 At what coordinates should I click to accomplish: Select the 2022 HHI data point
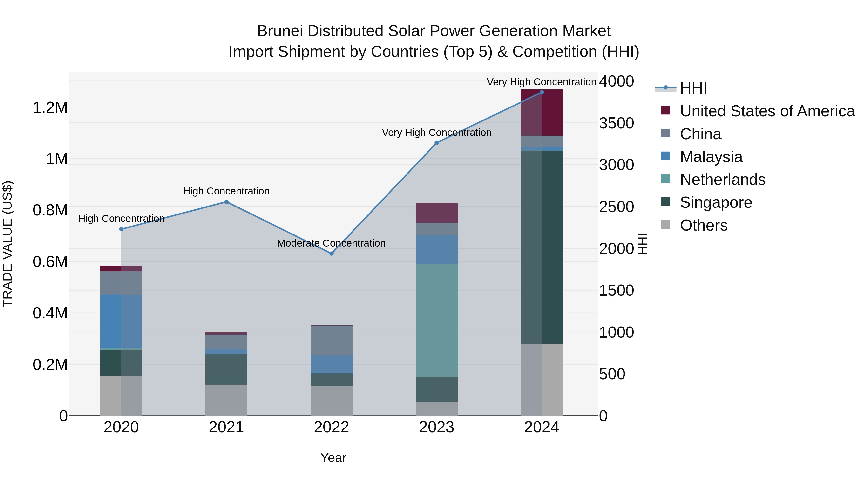(x=332, y=254)
